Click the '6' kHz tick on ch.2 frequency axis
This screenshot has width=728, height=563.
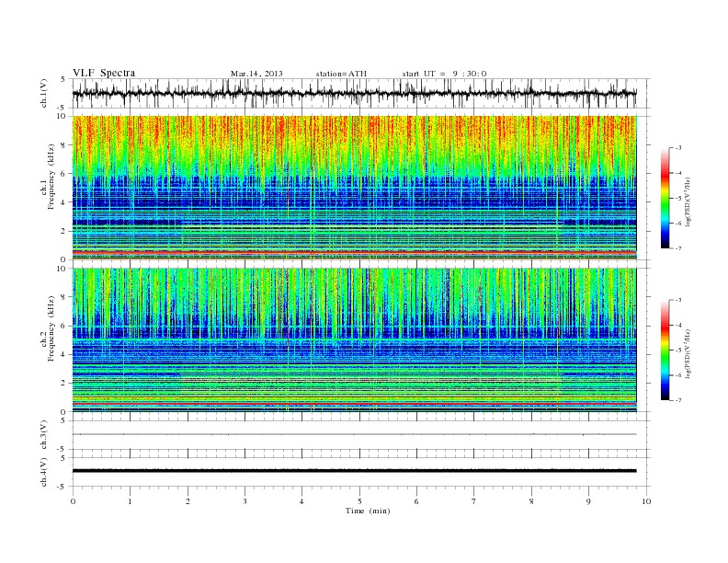click(63, 326)
